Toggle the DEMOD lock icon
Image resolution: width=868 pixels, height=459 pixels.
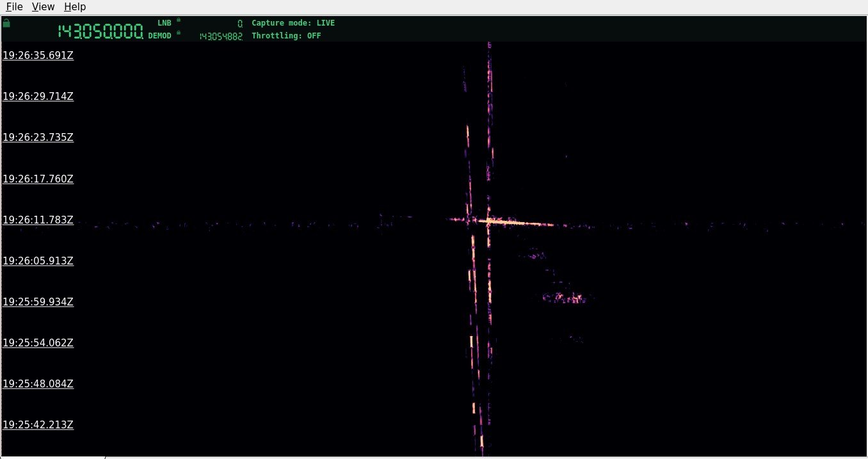[179, 32]
